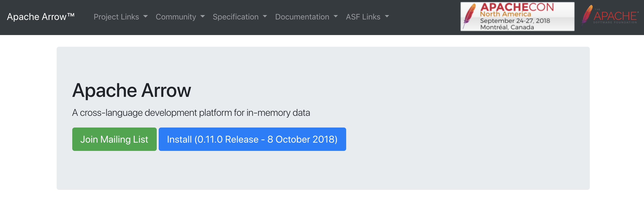
Task: Open the ApacheCon North America banner
Action: [517, 17]
